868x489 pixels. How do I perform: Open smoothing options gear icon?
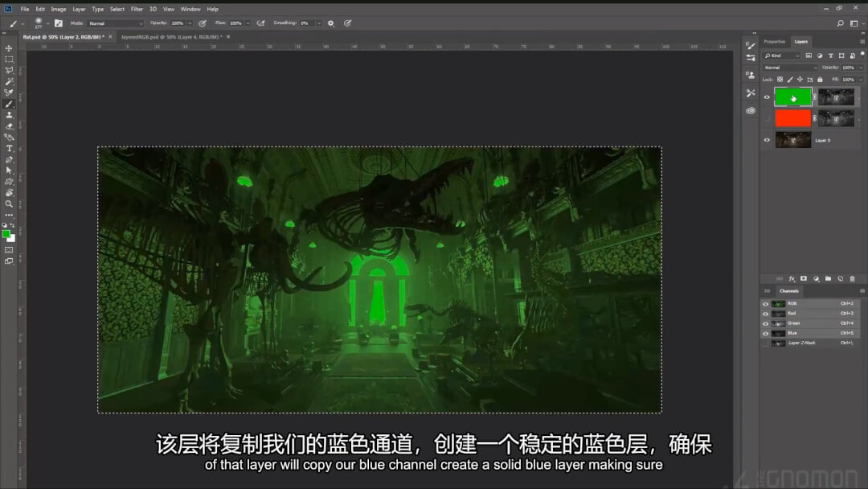click(x=331, y=23)
